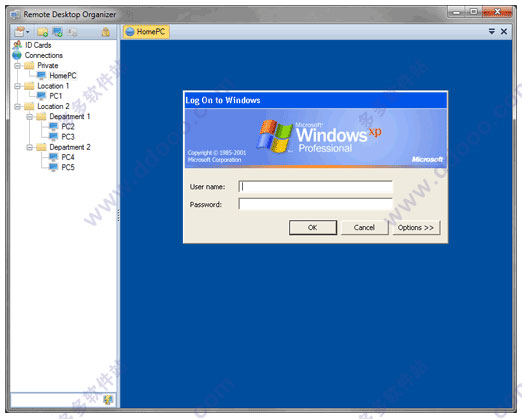Select PC3 connection
522x419 pixels.
click(x=68, y=137)
